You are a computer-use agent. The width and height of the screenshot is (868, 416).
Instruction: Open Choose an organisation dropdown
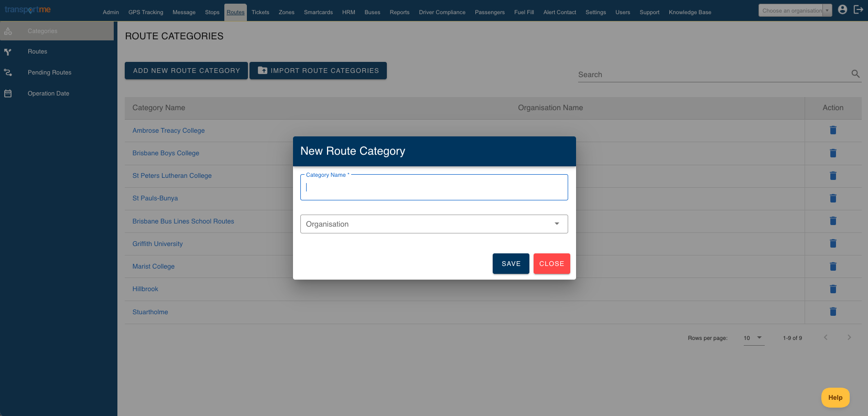coord(795,10)
